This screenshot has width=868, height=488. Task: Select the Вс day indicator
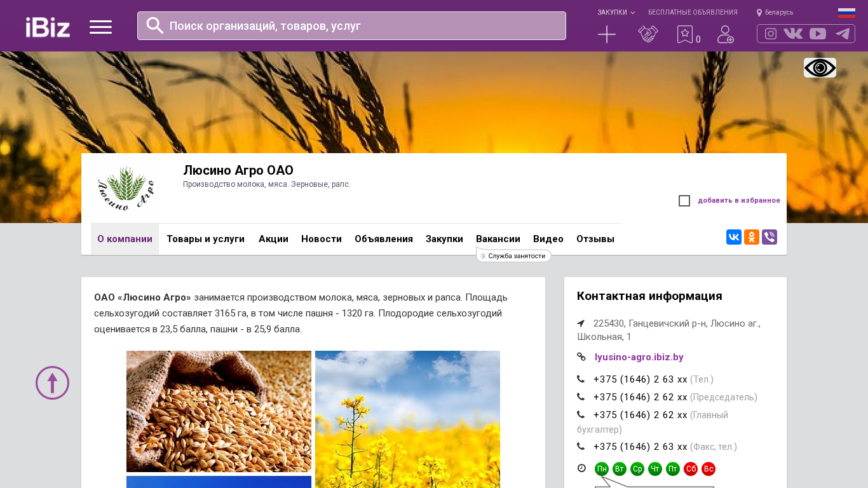(709, 469)
